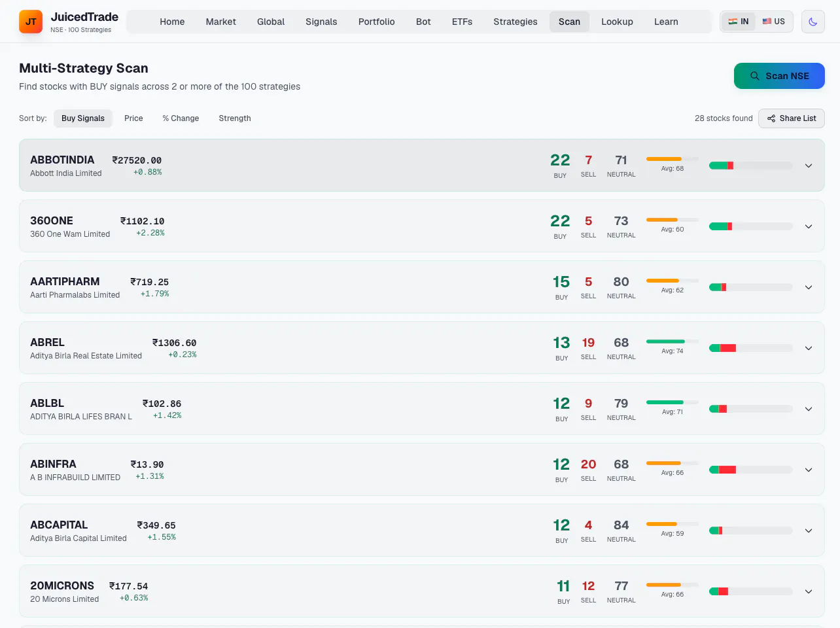Select the AARTIPHARM ticker name
This screenshot has height=628, width=840.
click(x=65, y=281)
